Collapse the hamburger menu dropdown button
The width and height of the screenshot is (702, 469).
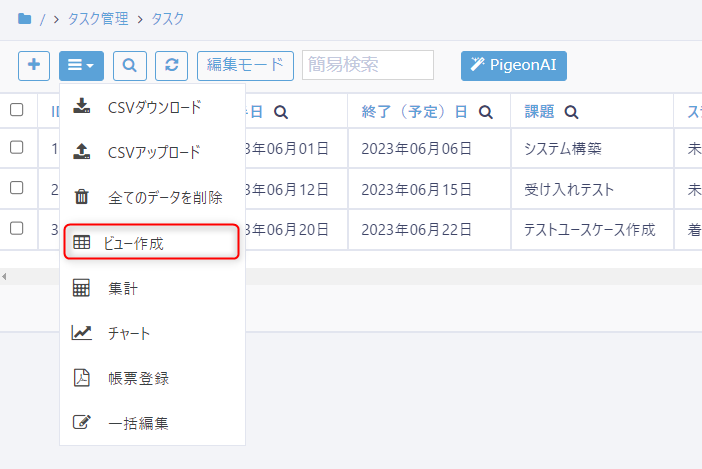point(81,65)
